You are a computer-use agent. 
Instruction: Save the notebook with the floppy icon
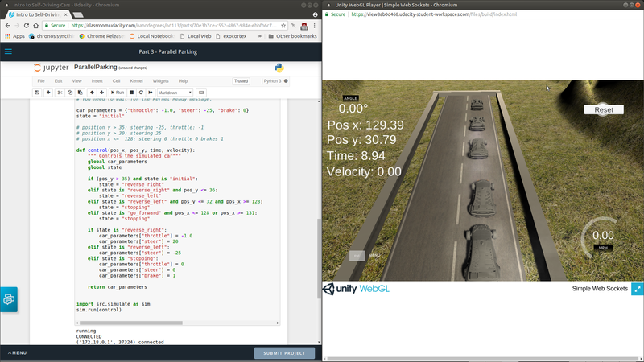37,93
